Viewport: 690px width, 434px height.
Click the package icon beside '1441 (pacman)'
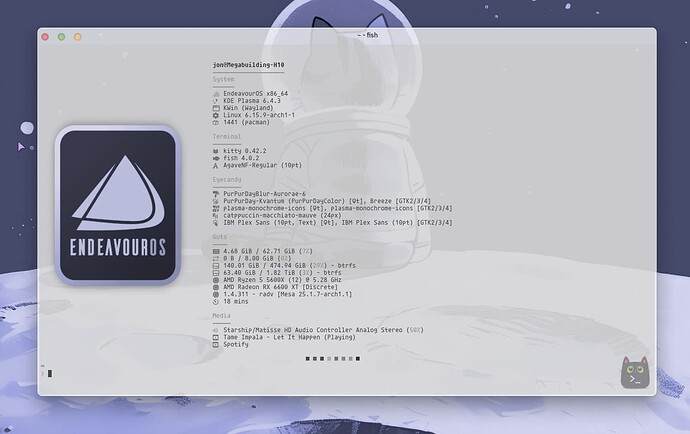coord(216,122)
